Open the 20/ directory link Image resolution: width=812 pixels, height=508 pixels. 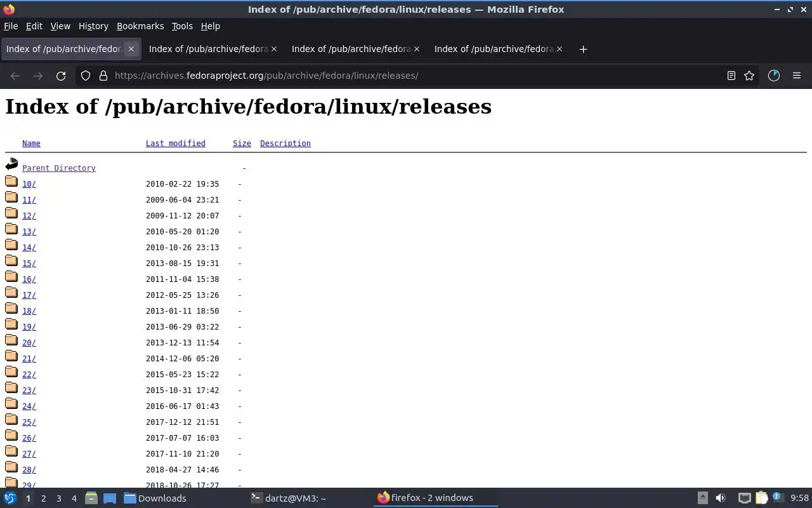29,343
